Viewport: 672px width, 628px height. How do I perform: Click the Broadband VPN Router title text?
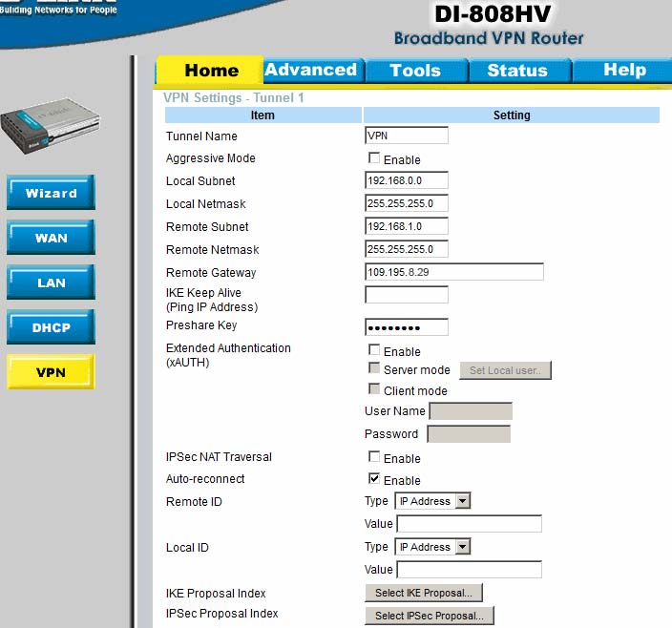(489, 38)
